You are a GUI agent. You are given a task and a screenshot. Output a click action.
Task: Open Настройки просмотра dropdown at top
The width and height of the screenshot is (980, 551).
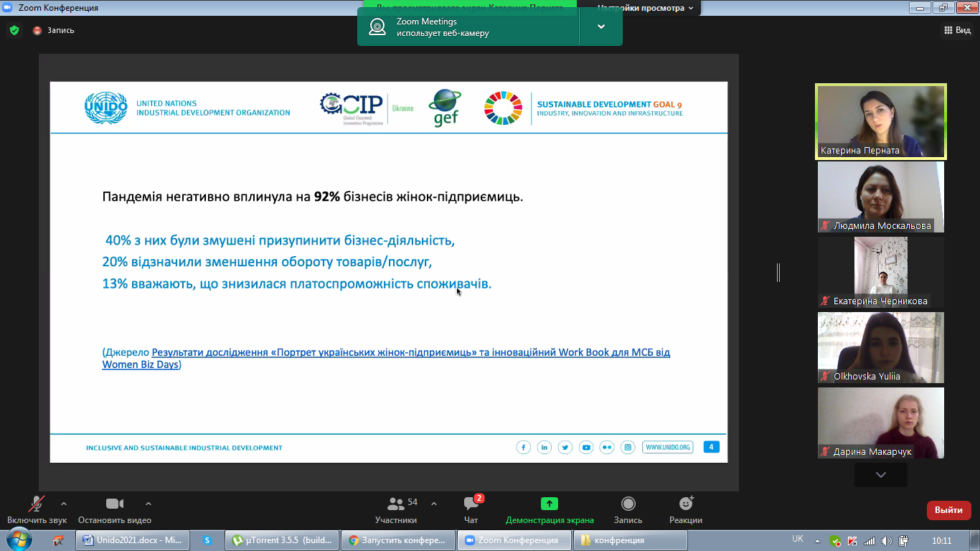point(646,8)
